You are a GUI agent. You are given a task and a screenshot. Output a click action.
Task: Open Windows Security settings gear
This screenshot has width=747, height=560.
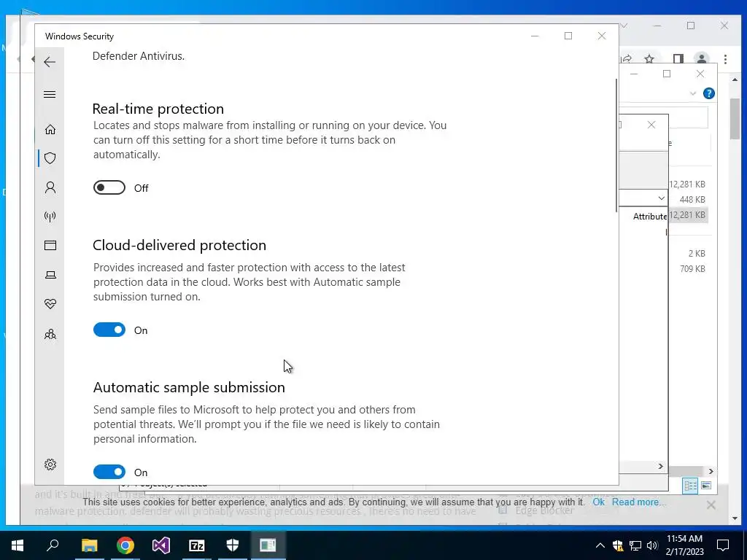click(x=50, y=464)
